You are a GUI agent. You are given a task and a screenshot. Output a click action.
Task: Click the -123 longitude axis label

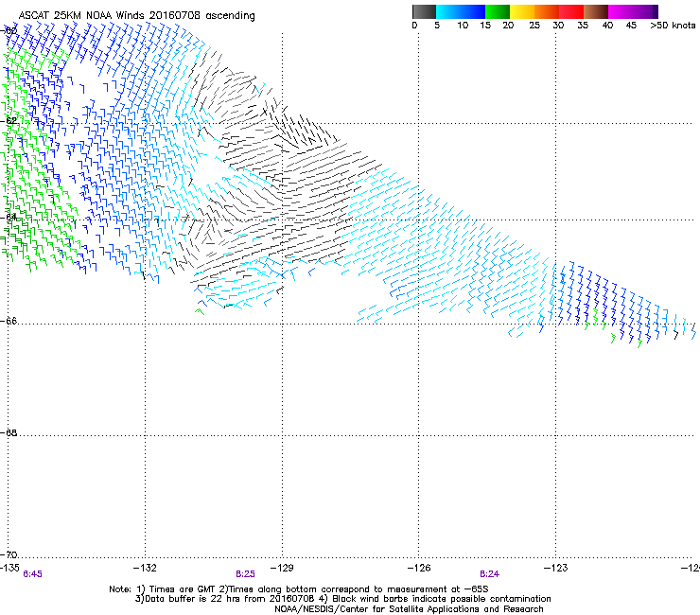[556, 568]
